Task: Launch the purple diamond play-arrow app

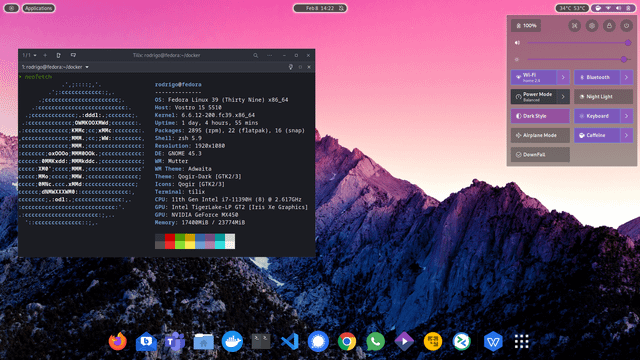Action: click(404, 341)
